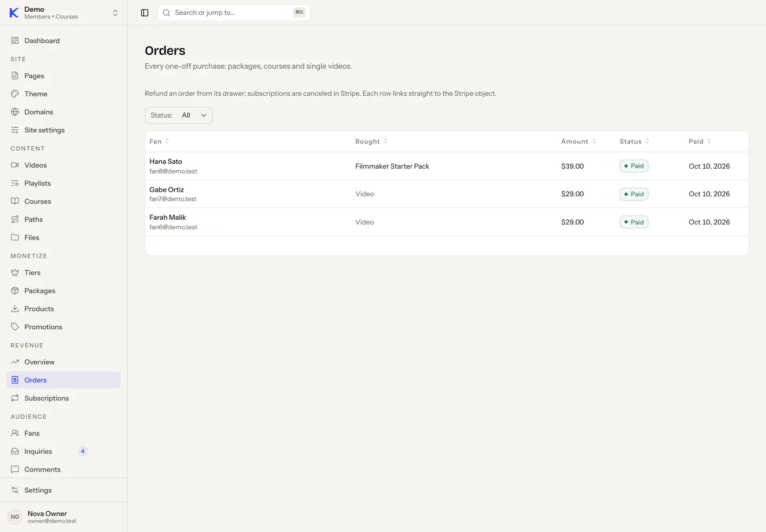This screenshot has height=532, width=766.
Task: Open Hana Sato's order row
Action: (447, 166)
